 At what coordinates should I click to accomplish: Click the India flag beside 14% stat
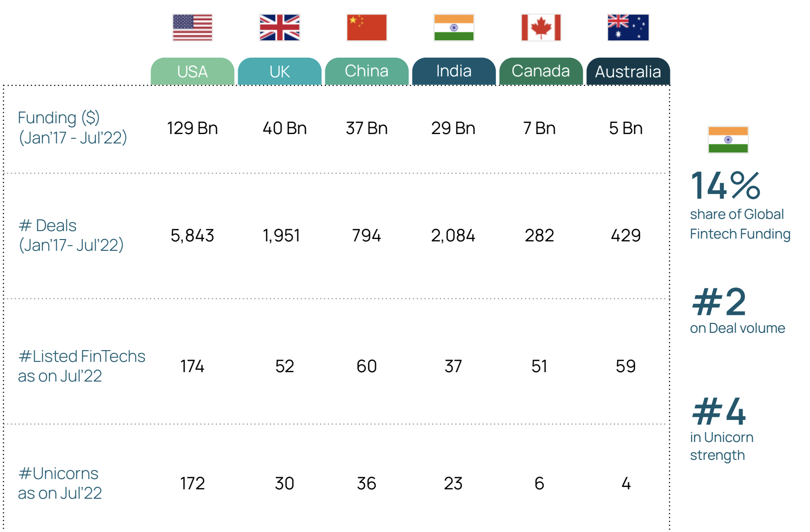[728, 140]
